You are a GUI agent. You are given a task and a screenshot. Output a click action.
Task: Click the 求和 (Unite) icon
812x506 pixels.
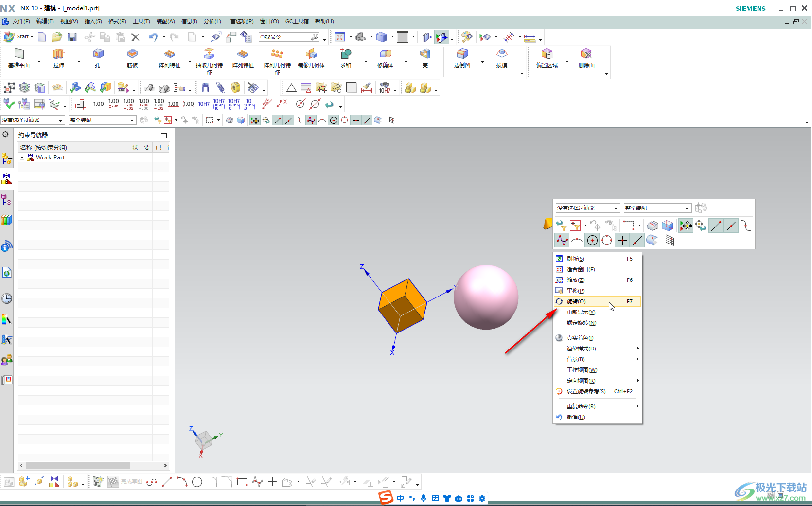click(x=346, y=54)
